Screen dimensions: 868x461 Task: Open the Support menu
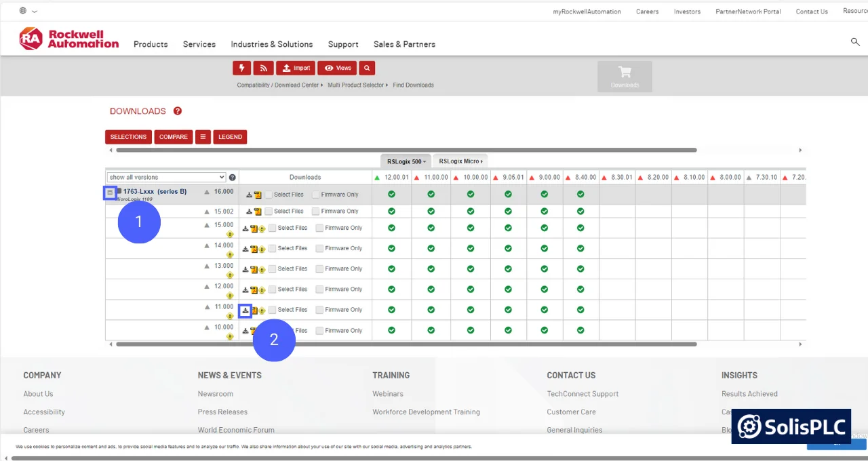(x=342, y=44)
